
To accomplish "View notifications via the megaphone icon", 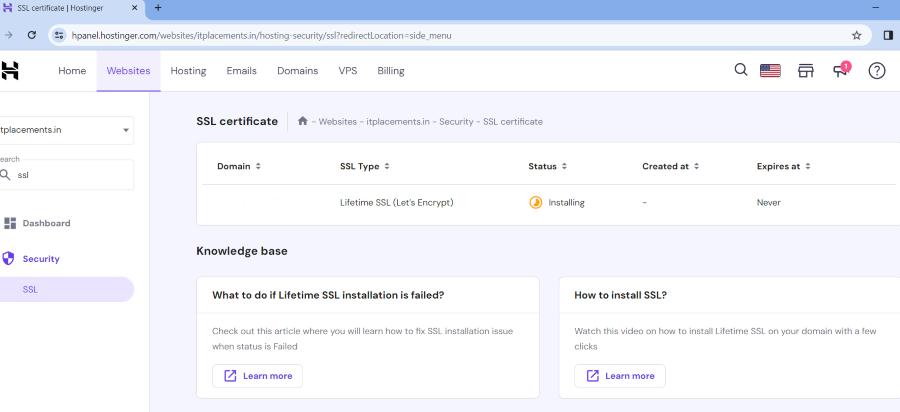I will [x=840, y=71].
